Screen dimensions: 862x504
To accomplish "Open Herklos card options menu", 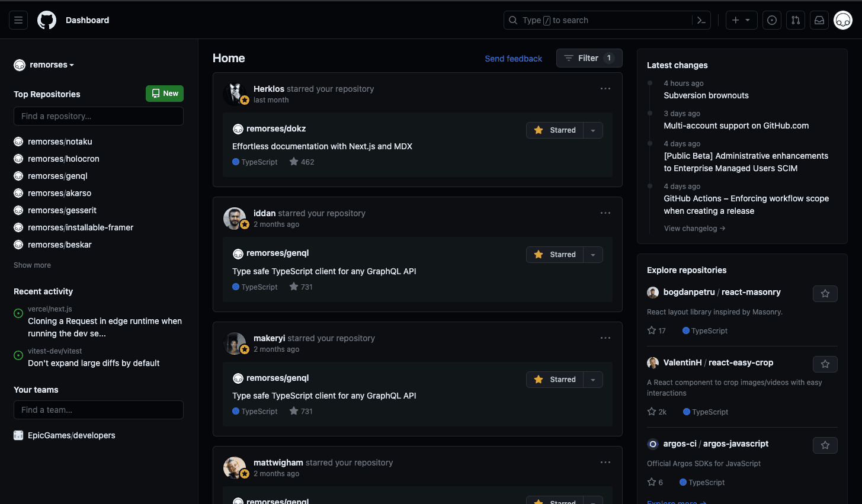I will (x=605, y=89).
